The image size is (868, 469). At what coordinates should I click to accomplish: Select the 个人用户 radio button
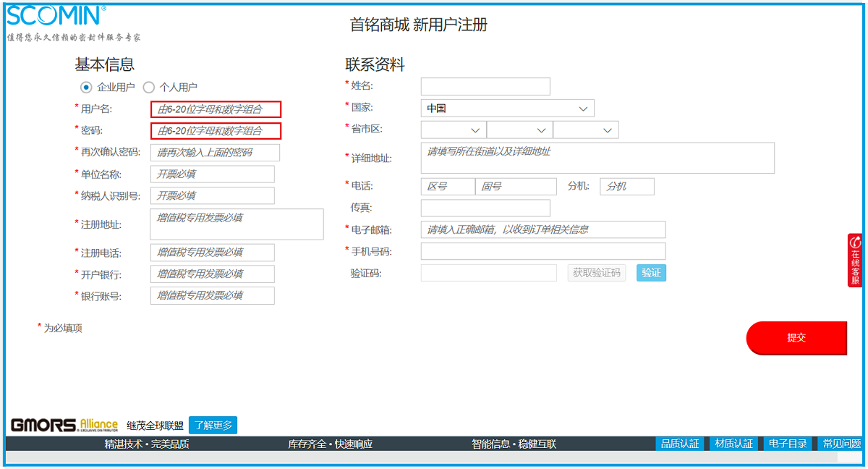(x=149, y=87)
